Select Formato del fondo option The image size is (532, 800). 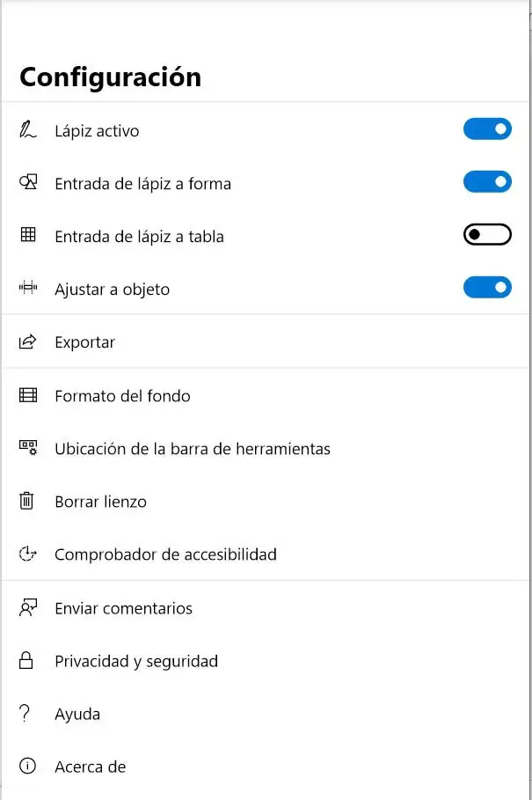point(122,396)
